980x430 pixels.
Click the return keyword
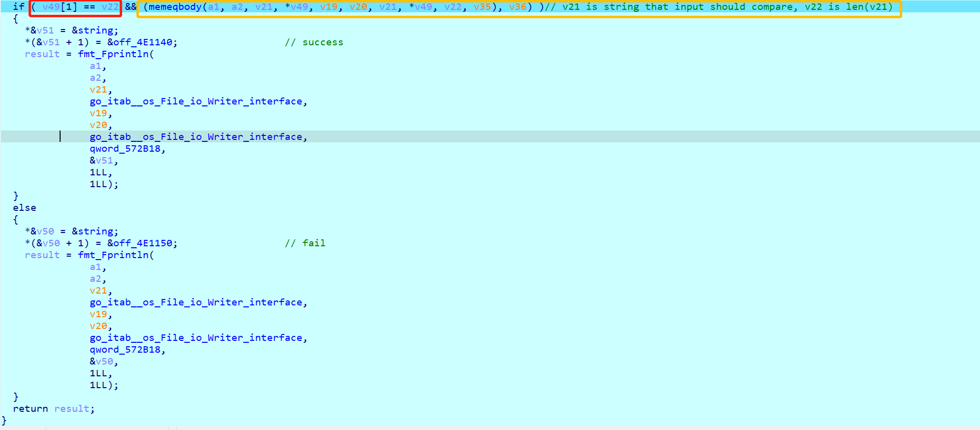(x=31, y=409)
